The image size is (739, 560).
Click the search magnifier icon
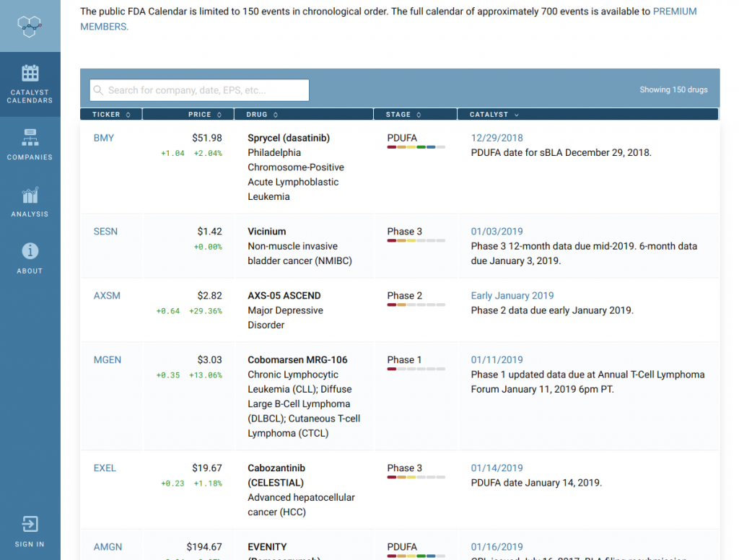[98, 90]
